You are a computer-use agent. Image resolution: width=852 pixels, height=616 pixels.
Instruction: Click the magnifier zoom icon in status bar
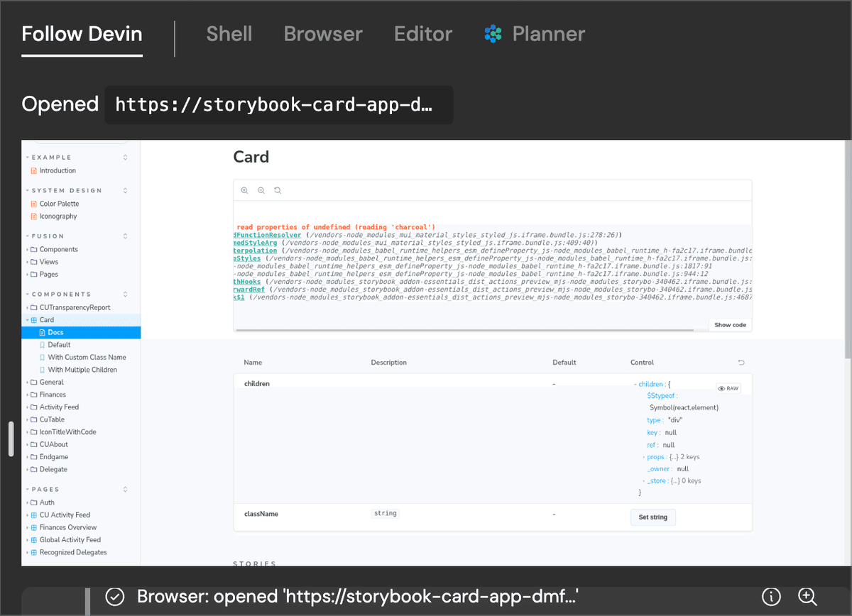coord(808,597)
